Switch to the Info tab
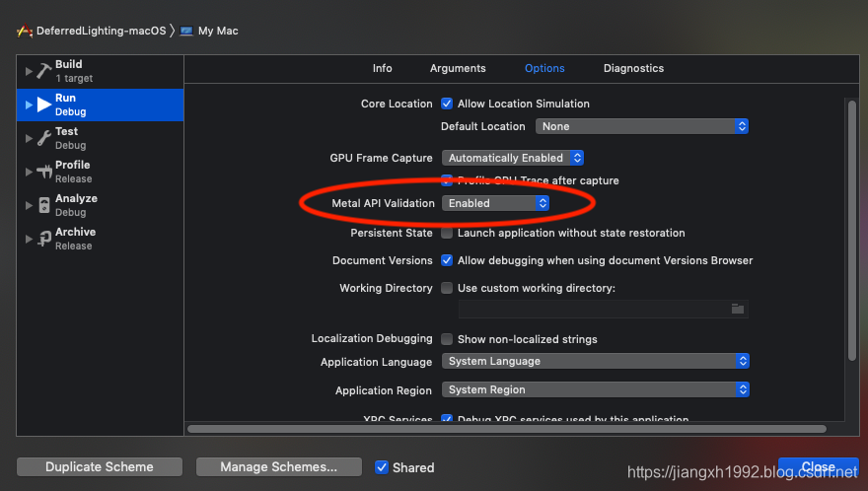The image size is (868, 491). click(x=382, y=68)
